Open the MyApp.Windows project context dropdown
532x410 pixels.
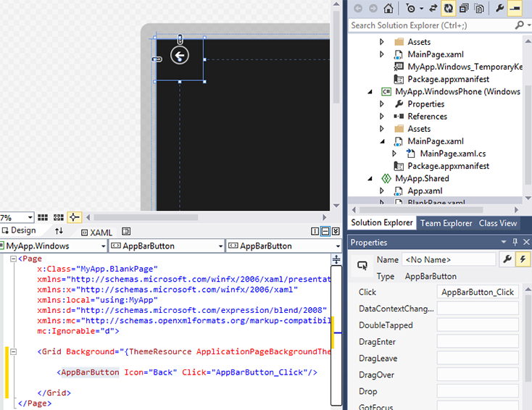[x=103, y=246]
